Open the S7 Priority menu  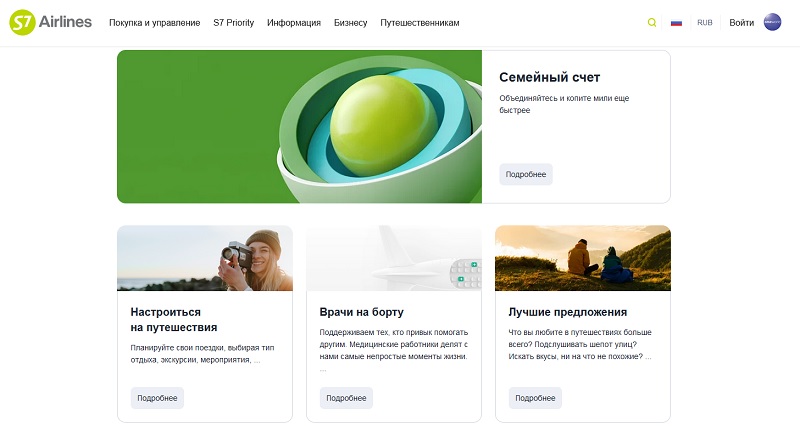pos(233,22)
